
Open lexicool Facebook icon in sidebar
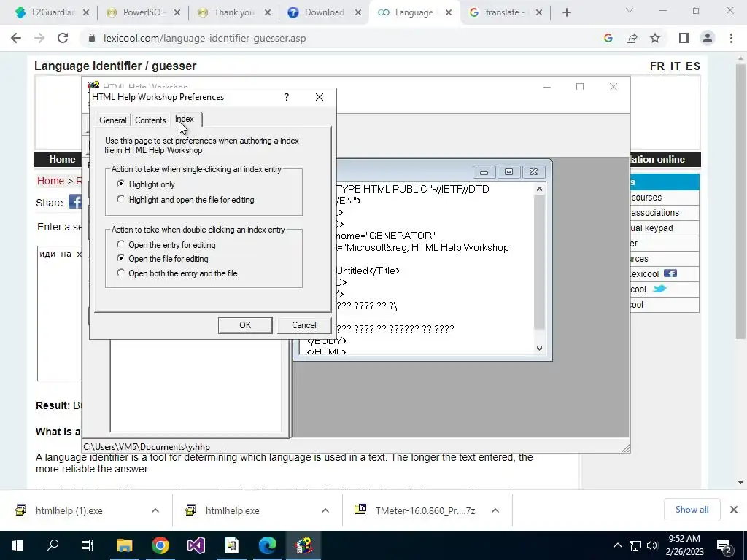(x=670, y=273)
